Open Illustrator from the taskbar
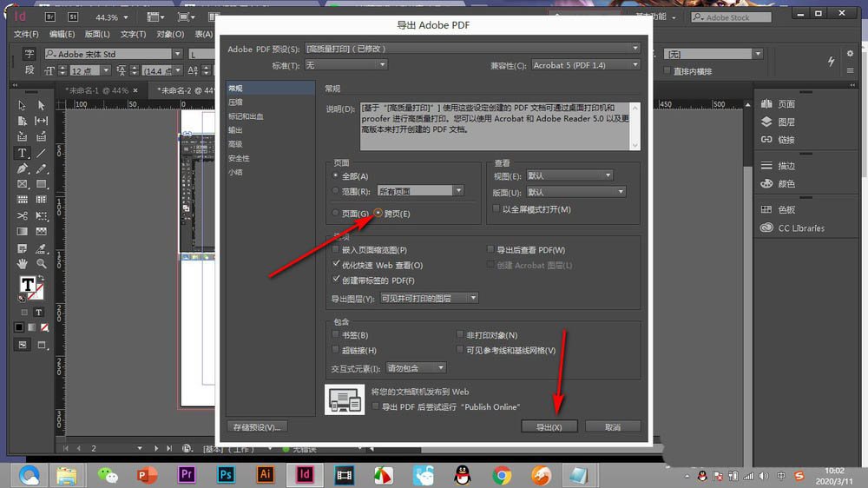The image size is (868, 488). (265, 475)
